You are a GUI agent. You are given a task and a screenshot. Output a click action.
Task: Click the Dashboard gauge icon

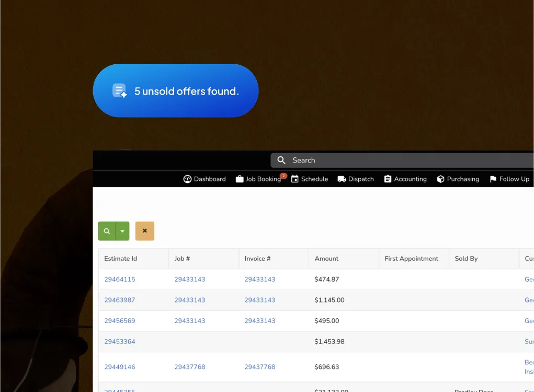tap(187, 179)
